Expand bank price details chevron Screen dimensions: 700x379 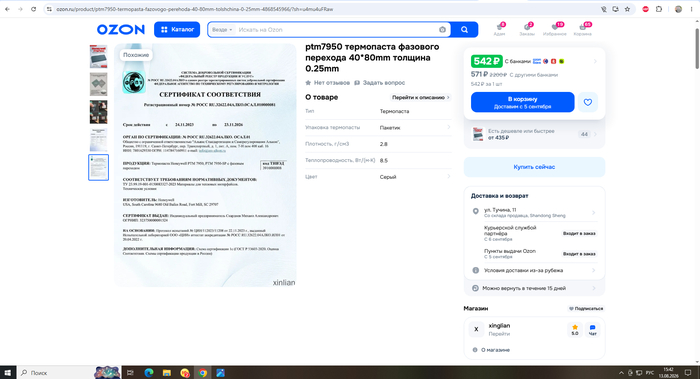pos(595,61)
